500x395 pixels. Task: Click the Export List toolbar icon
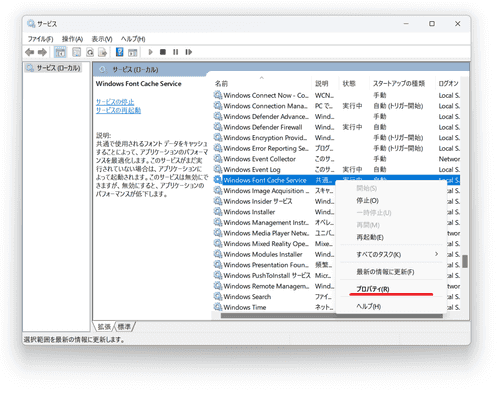102,52
